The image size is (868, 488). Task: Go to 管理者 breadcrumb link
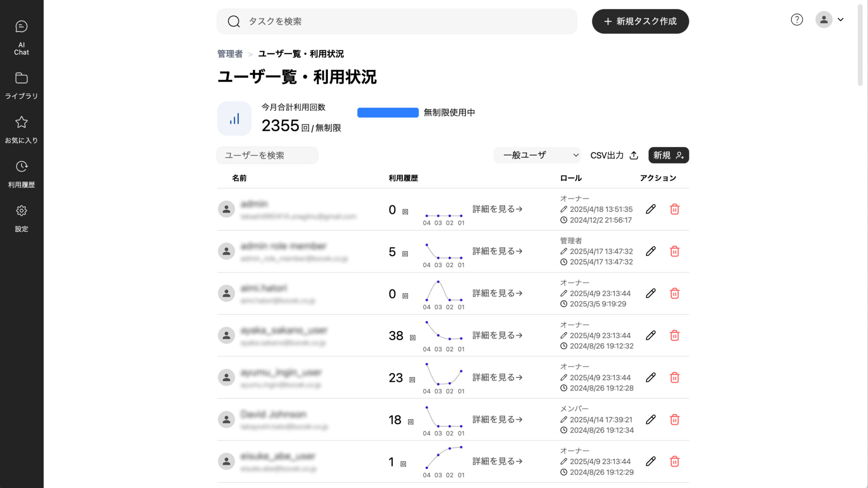230,54
